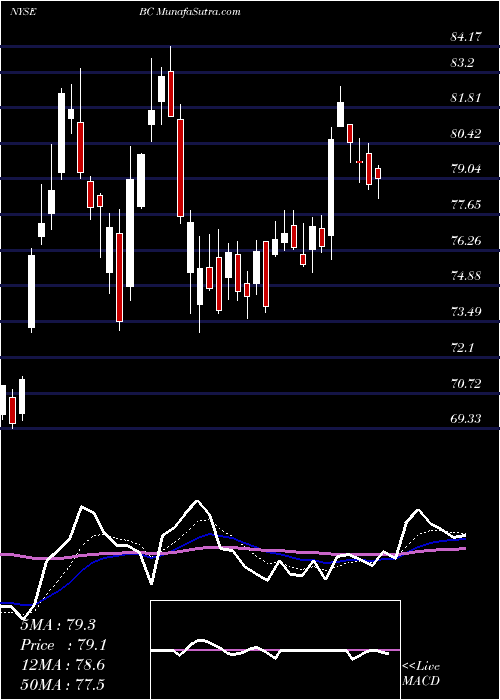500x700 pixels.
Task: Click the 74.88 price level label
Action: tap(466, 275)
